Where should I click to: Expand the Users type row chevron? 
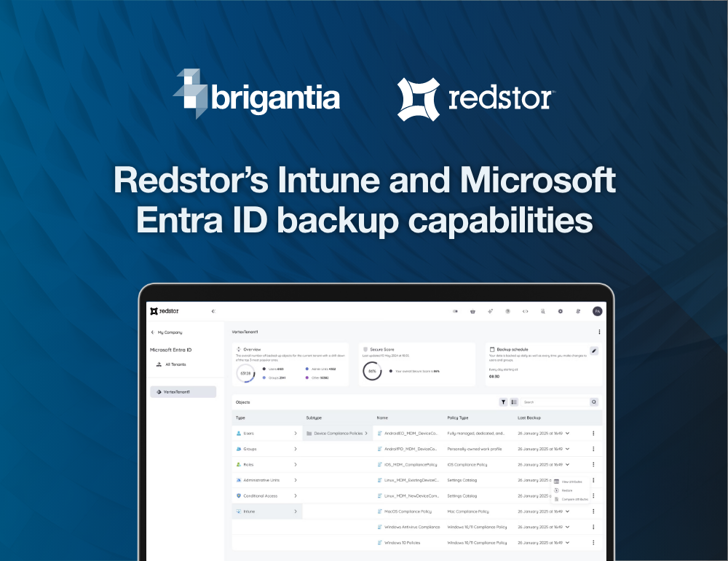coord(295,433)
